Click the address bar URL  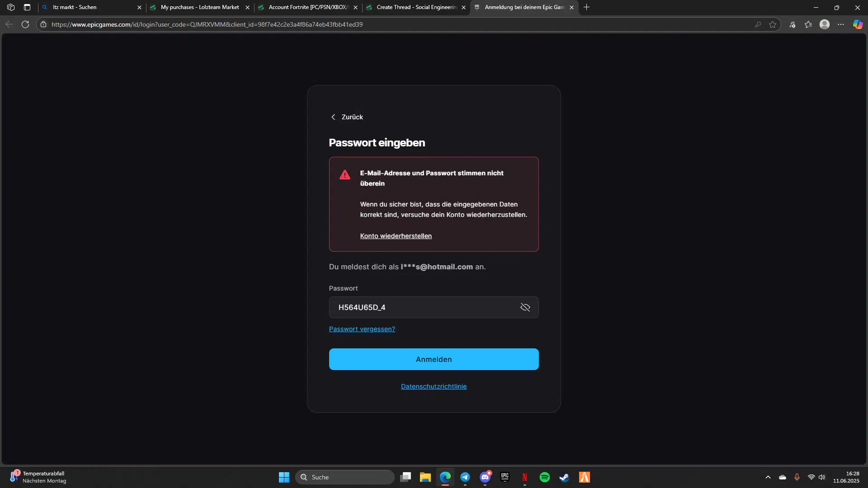click(x=207, y=24)
